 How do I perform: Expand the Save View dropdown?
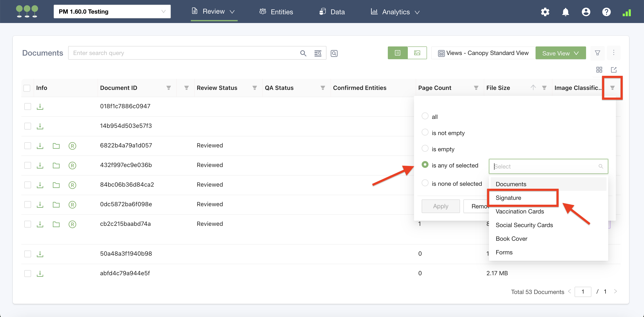pyautogui.click(x=561, y=53)
